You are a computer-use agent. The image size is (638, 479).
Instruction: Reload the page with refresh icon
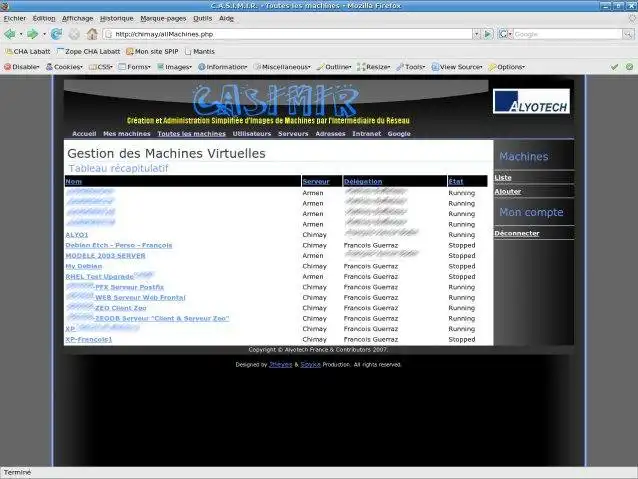(x=56, y=34)
